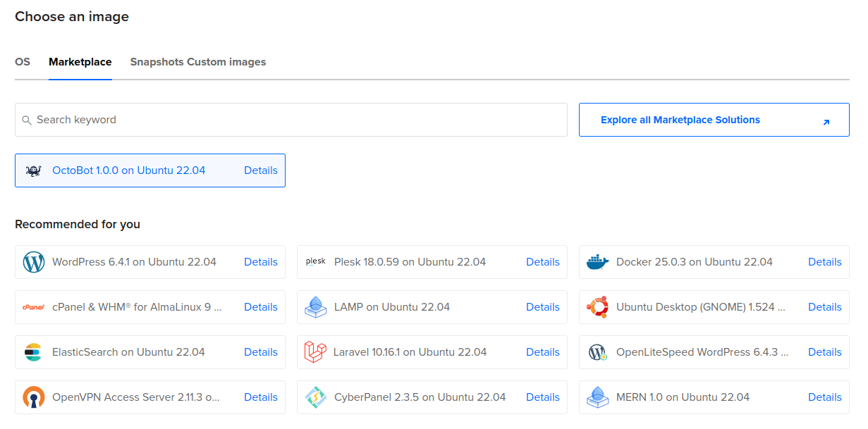This screenshot has width=868, height=429.
Task: Show Details for cPanel & WHM
Action: pos(261,307)
